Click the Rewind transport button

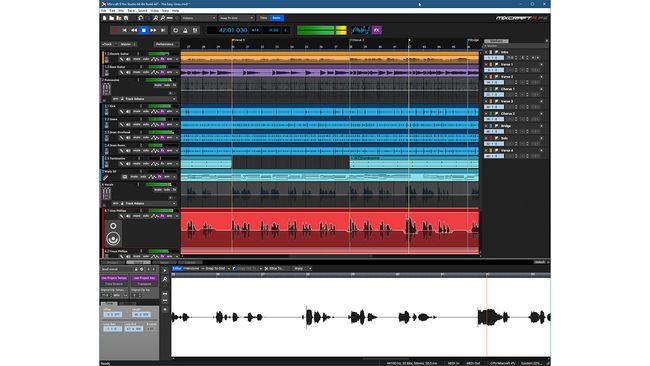(x=134, y=30)
